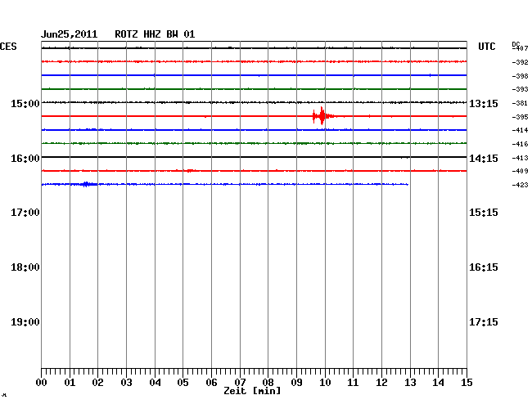The width and height of the screenshot is (532, 404).
Task: Click the 10 minute axis label
Action: (x=325, y=383)
